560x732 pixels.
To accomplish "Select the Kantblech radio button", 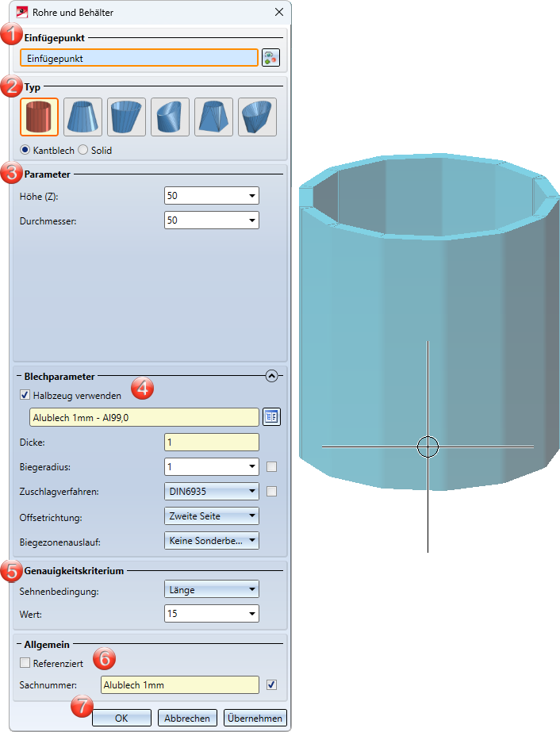I will pos(25,149).
